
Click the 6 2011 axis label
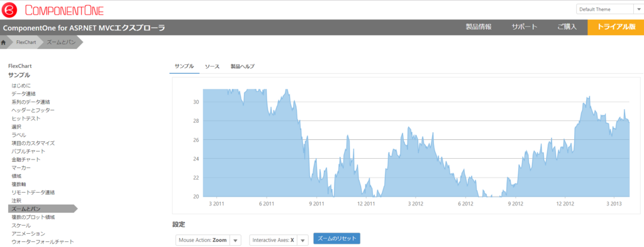pos(267,204)
